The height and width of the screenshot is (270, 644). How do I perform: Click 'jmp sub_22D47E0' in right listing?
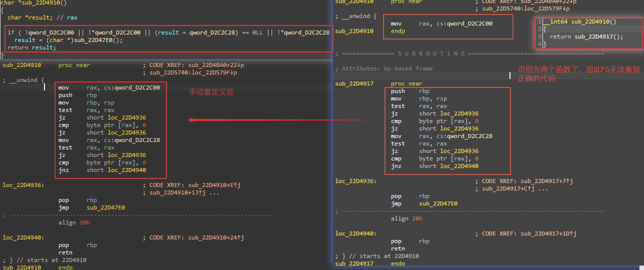(424, 203)
